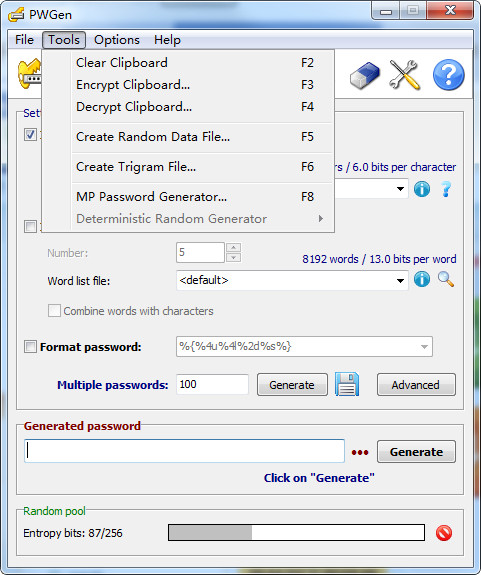Click small blue question mark near character set

446,189
